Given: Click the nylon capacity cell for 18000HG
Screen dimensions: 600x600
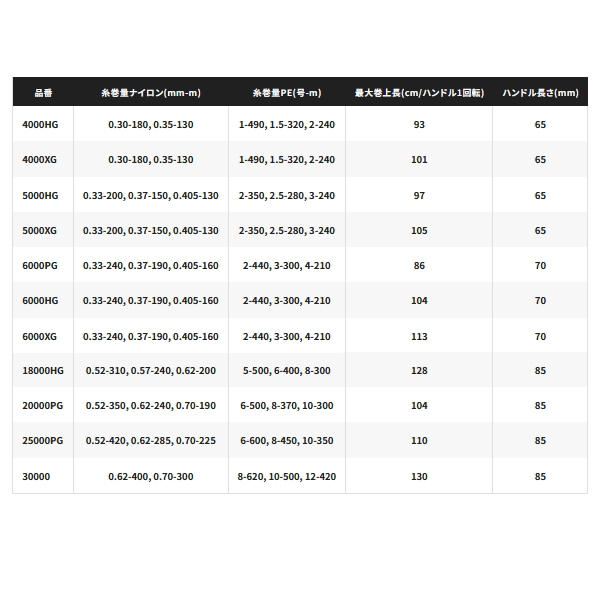Looking at the screenshot, I should pyautogui.click(x=150, y=372).
